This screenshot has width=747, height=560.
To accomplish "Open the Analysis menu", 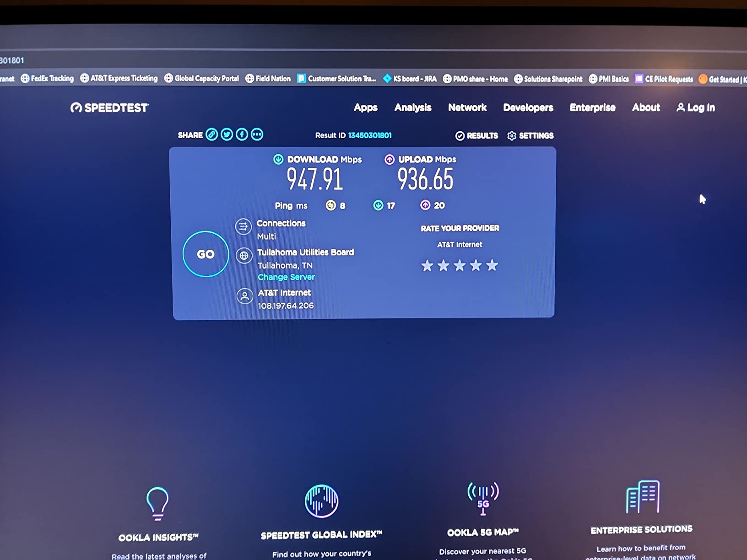I will point(413,108).
